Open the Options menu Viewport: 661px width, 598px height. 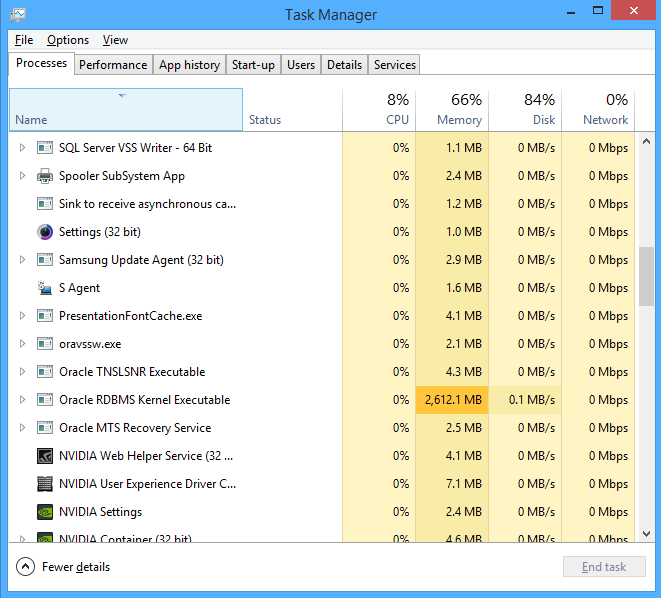coord(68,40)
